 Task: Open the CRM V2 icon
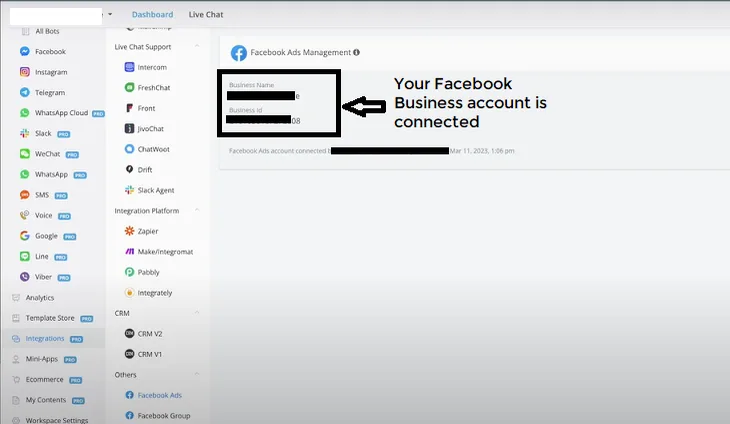129,333
